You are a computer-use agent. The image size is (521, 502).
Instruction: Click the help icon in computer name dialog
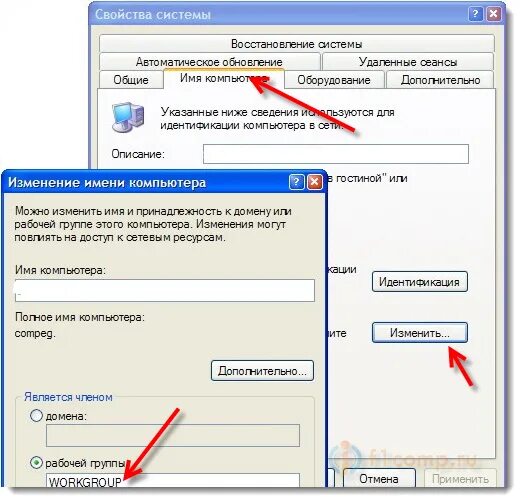pos(297,182)
